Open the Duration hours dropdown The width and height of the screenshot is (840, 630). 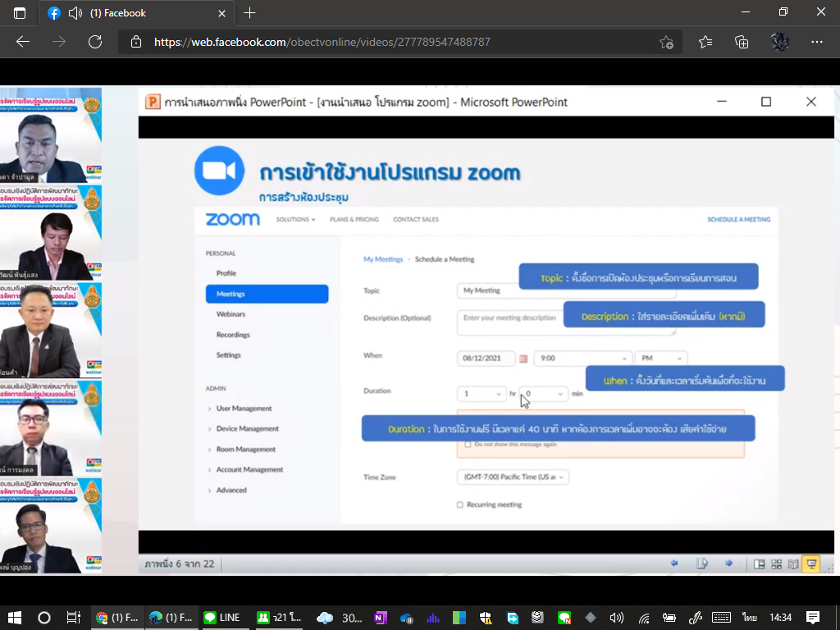point(481,394)
